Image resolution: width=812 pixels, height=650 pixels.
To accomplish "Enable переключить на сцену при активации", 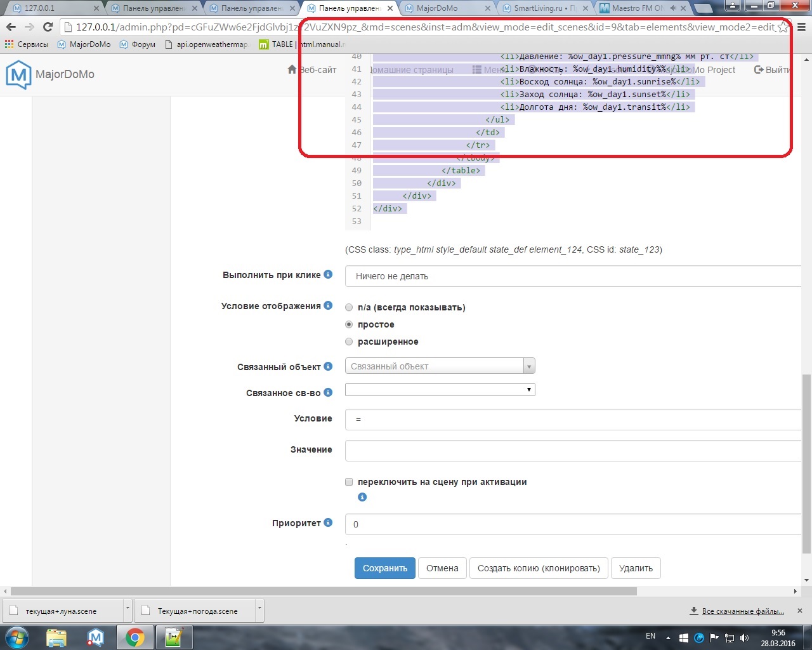I will (349, 482).
